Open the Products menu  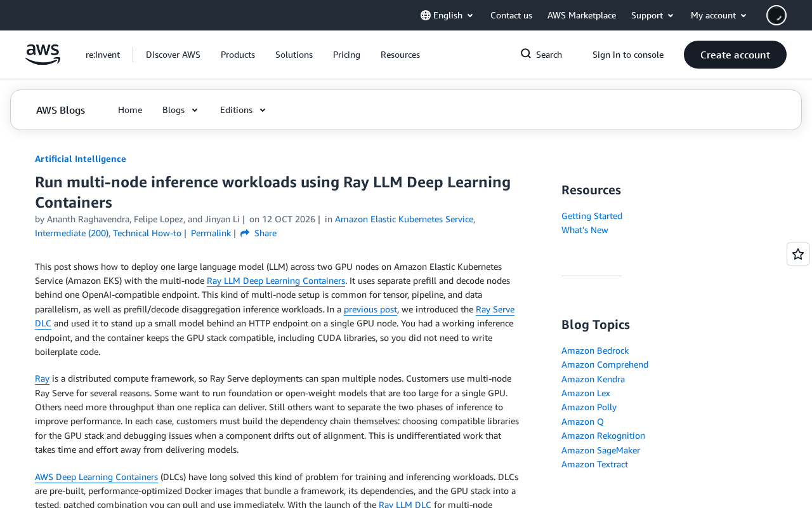[238, 55]
